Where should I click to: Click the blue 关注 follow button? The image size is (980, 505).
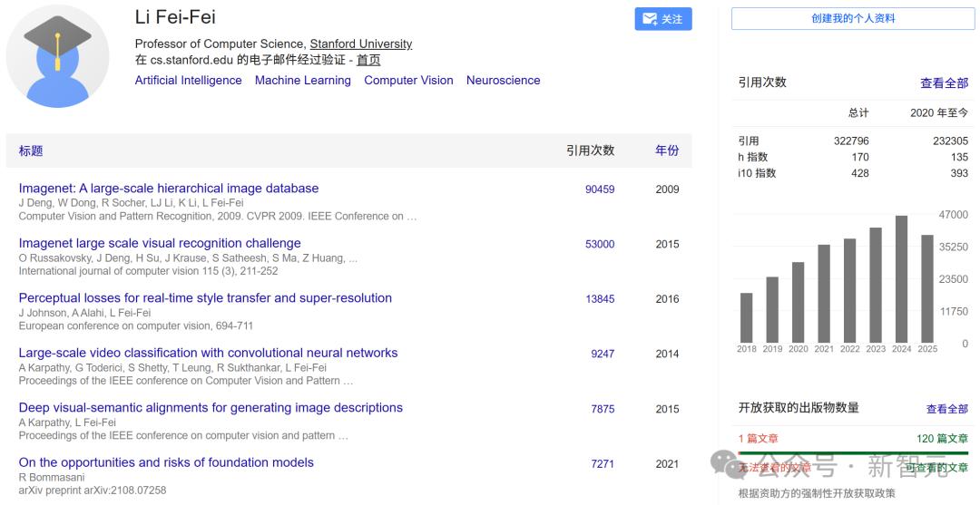662,19
